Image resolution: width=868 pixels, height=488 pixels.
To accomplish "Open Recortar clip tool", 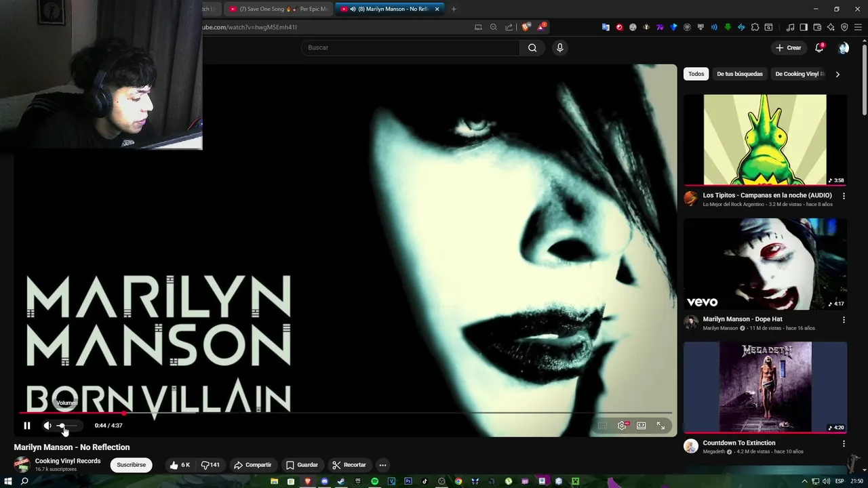I will click(x=349, y=465).
